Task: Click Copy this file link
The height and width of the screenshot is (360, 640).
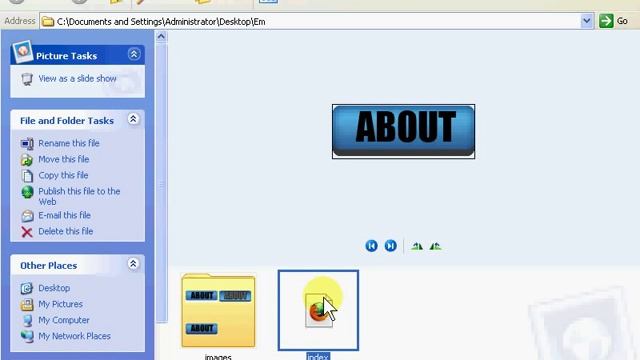Action: (63, 175)
